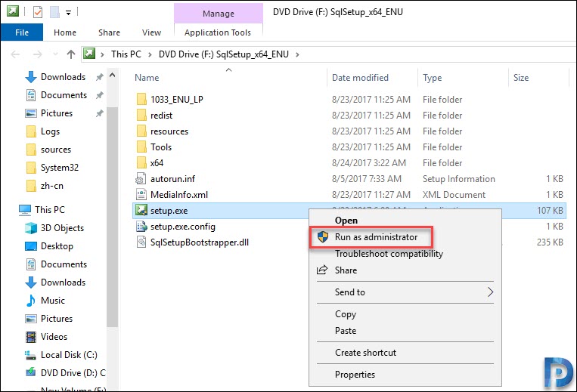
Task: Click the Properties quick access toolbar icon
Action: coord(38,12)
